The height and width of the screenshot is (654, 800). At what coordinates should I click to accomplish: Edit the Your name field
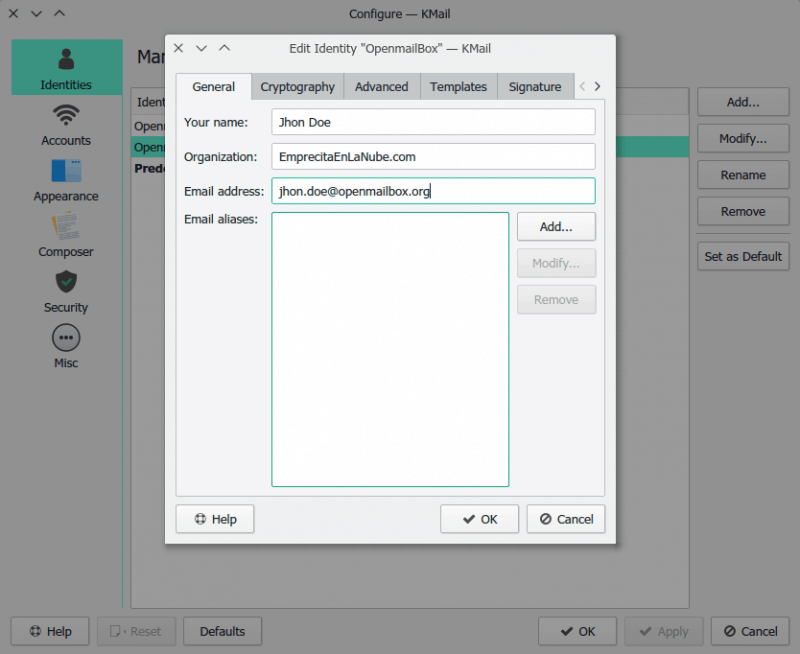click(x=433, y=122)
